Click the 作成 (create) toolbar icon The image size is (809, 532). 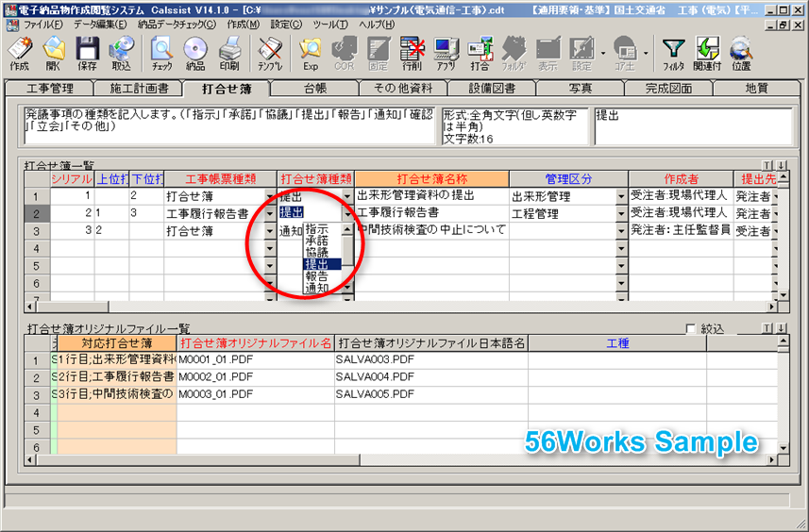tap(19, 54)
